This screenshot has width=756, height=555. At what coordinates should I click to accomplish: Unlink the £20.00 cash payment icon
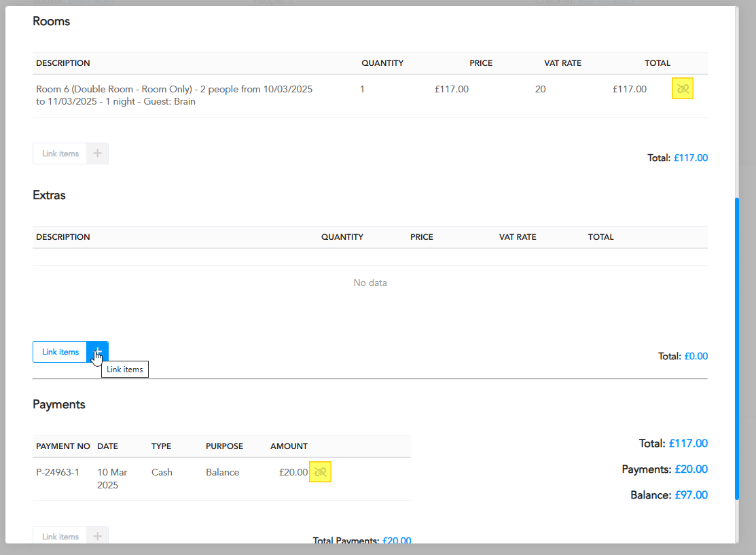(x=320, y=472)
